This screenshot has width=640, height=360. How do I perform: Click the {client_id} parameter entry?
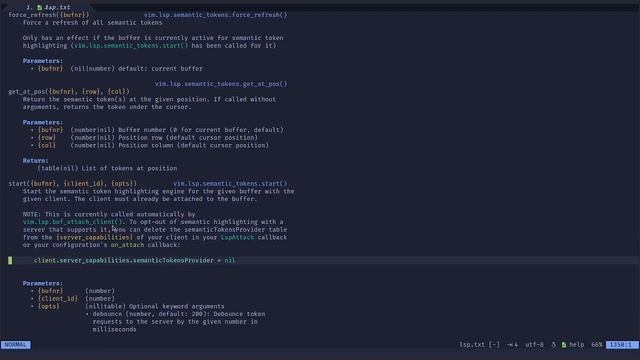point(58,299)
